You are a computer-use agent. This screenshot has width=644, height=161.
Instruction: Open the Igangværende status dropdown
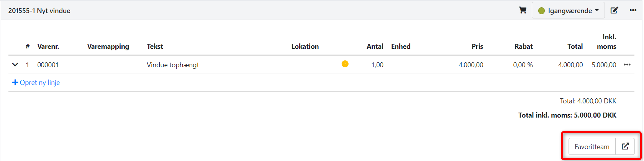pyautogui.click(x=568, y=10)
